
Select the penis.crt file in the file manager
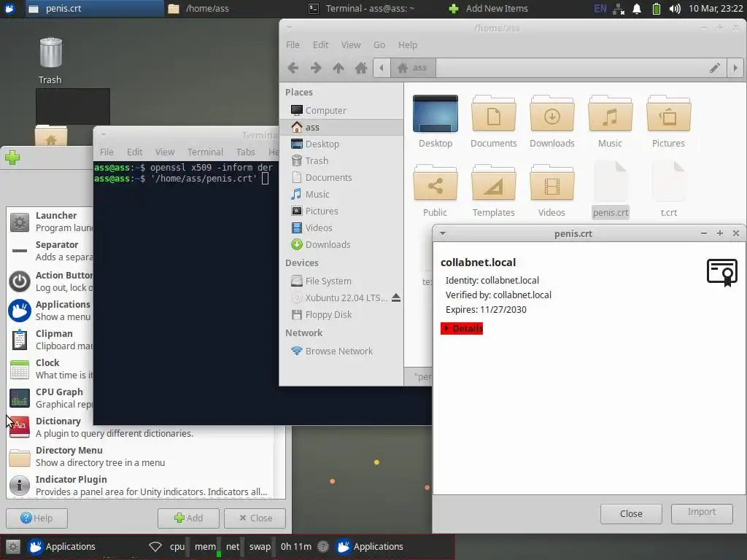click(611, 190)
